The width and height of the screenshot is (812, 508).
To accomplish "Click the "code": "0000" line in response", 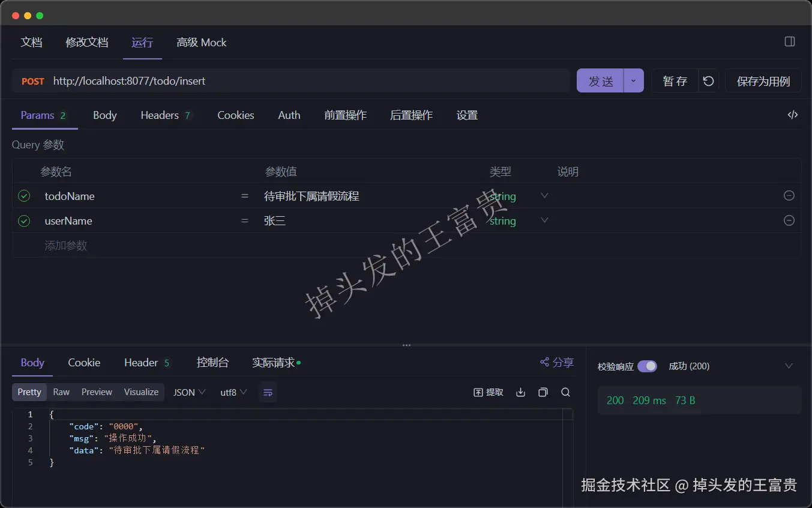I will [x=106, y=426].
